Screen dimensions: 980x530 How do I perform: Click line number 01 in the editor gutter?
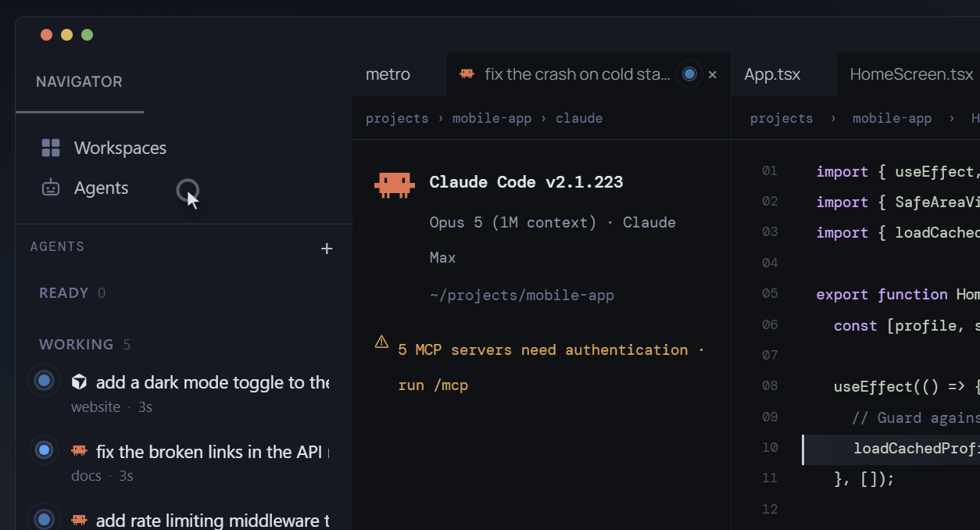(770, 171)
